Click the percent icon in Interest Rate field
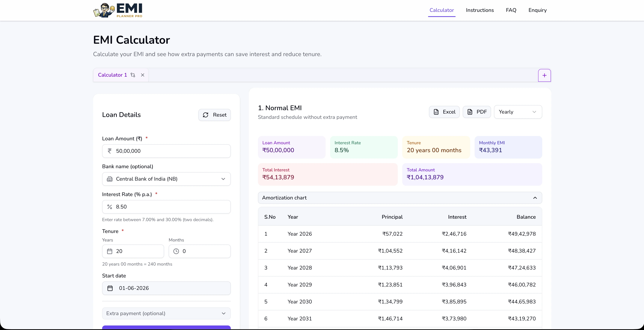This screenshot has width=644, height=330. [x=109, y=207]
